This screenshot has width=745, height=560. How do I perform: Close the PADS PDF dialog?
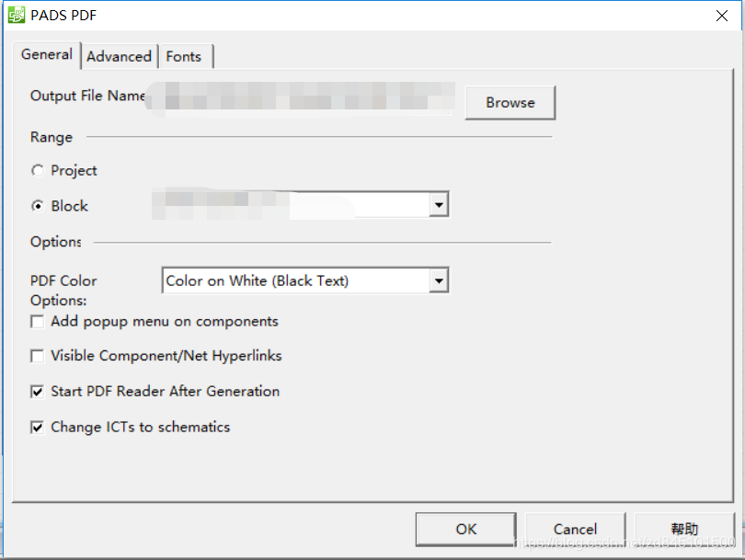click(722, 16)
